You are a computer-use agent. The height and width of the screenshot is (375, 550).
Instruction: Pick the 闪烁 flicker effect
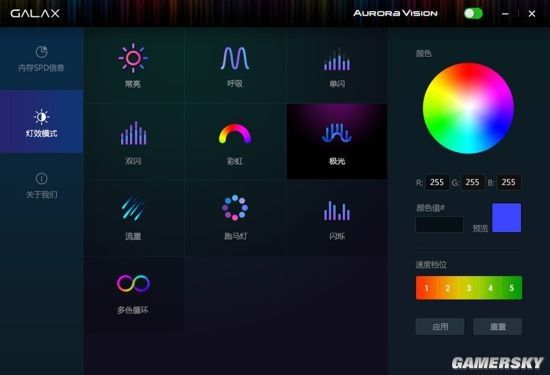tap(337, 218)
